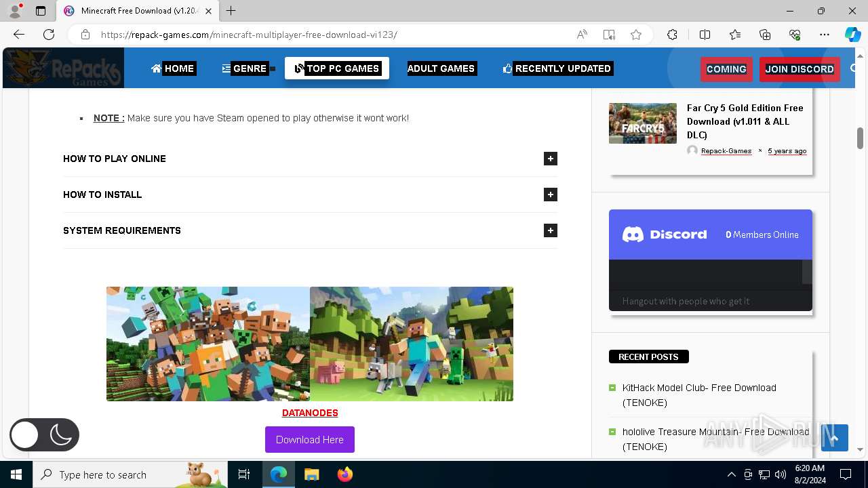View site information lock icon
The image size is (868, 488).
[x=85, y=35]
